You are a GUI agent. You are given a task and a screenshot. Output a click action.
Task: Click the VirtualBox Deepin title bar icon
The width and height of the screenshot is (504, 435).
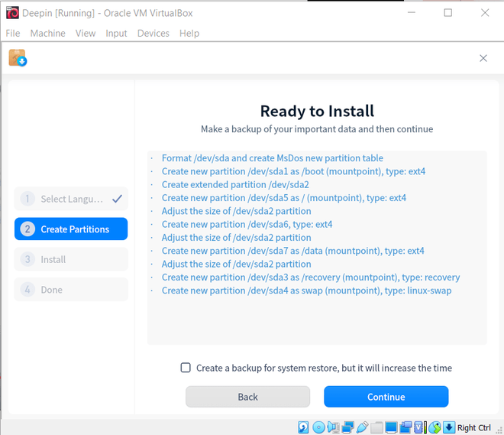[x=12, y=13]
